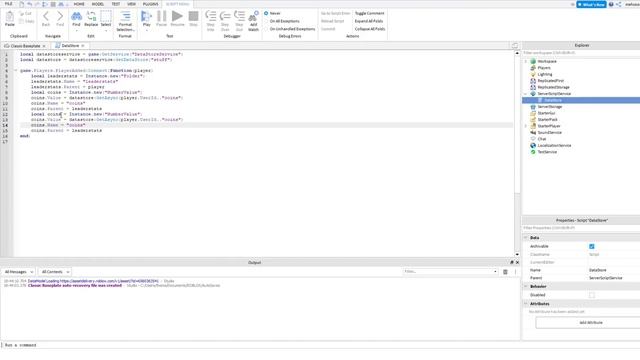
Task: Collapse the Data properties section
Action: pos(526,238)
